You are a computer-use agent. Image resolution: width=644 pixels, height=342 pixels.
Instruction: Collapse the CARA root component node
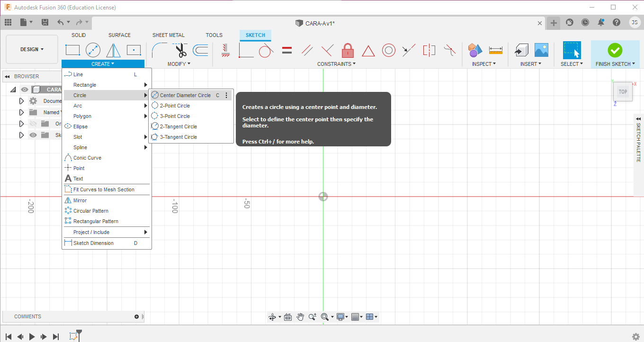pos(13,90)
